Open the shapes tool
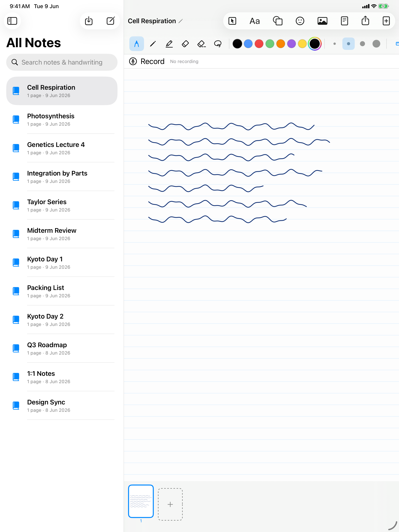 click(278, 21)
